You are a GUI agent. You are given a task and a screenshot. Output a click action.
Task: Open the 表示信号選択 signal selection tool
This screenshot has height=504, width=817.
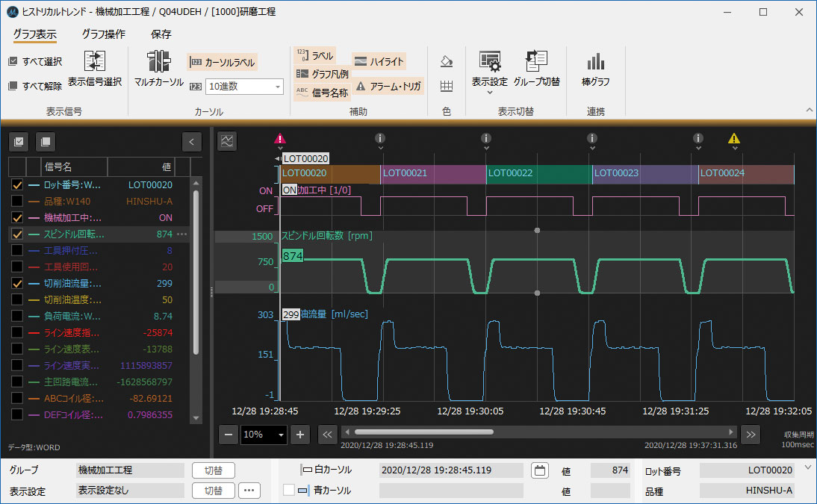tap(95, 69)
